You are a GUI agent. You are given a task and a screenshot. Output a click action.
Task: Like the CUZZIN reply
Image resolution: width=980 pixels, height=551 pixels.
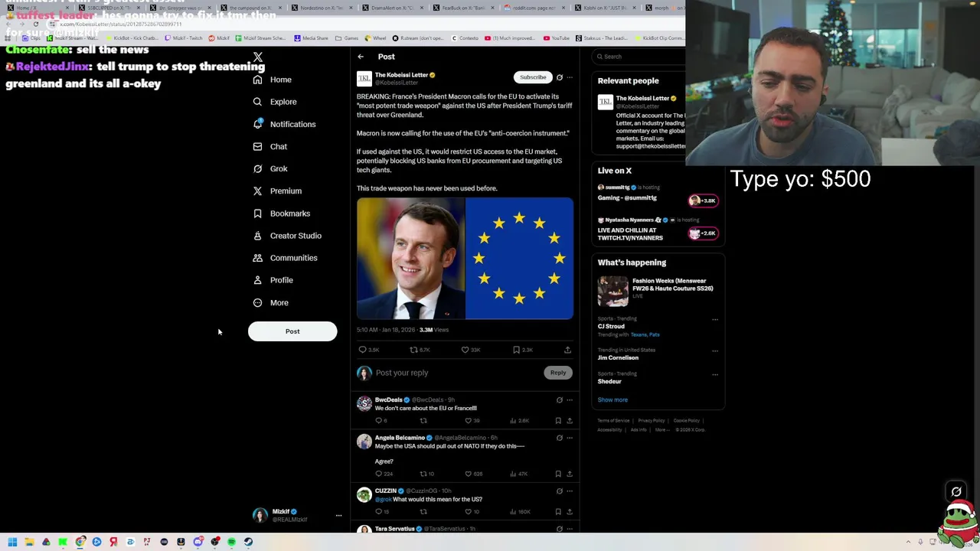(x=469, y=512)
